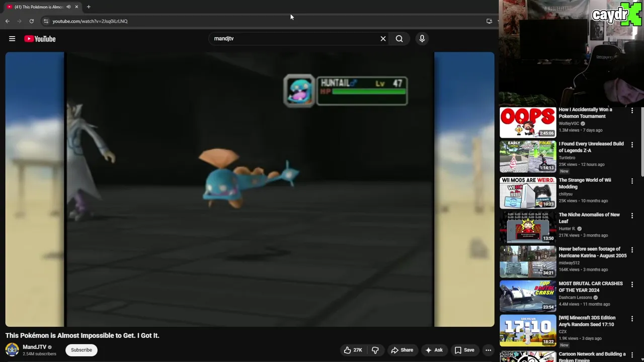Click midway512 channel name

pos(569,262)
